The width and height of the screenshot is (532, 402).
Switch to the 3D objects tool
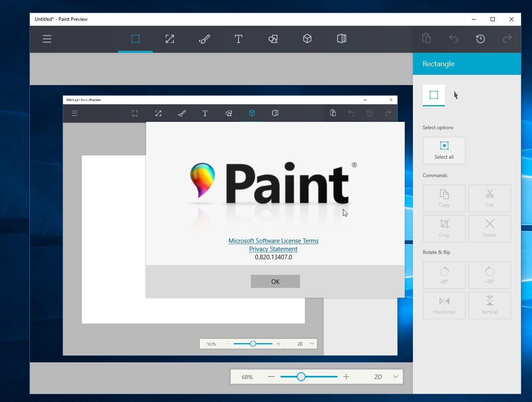coord(307,39)
